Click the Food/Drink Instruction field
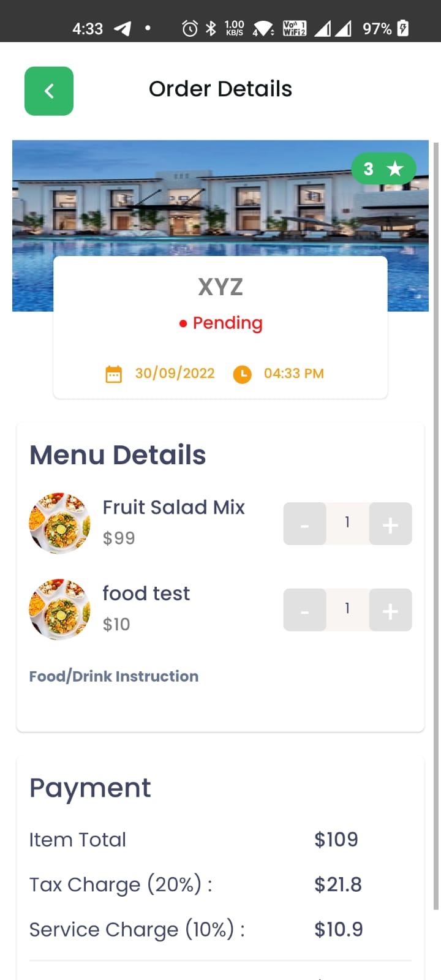Viewport: 441px width, 980px height. (114, 676)
